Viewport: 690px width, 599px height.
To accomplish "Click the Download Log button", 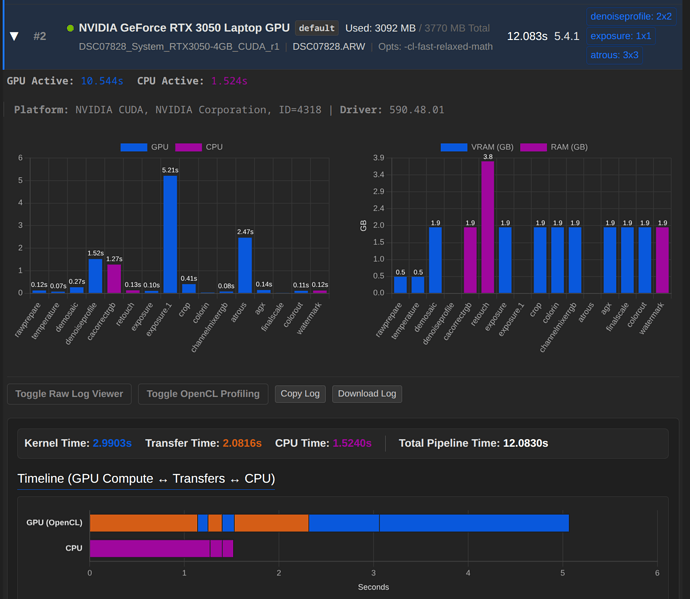I will coord(367,394).
